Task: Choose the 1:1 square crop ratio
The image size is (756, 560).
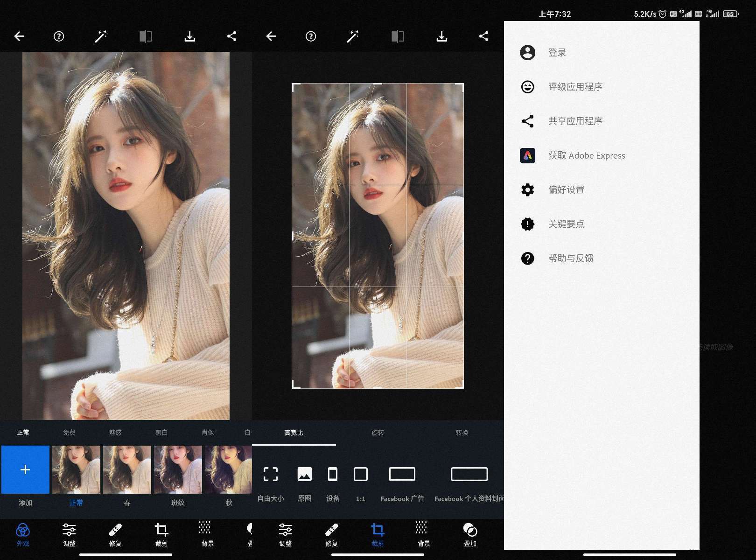Action: coord(361,484)
